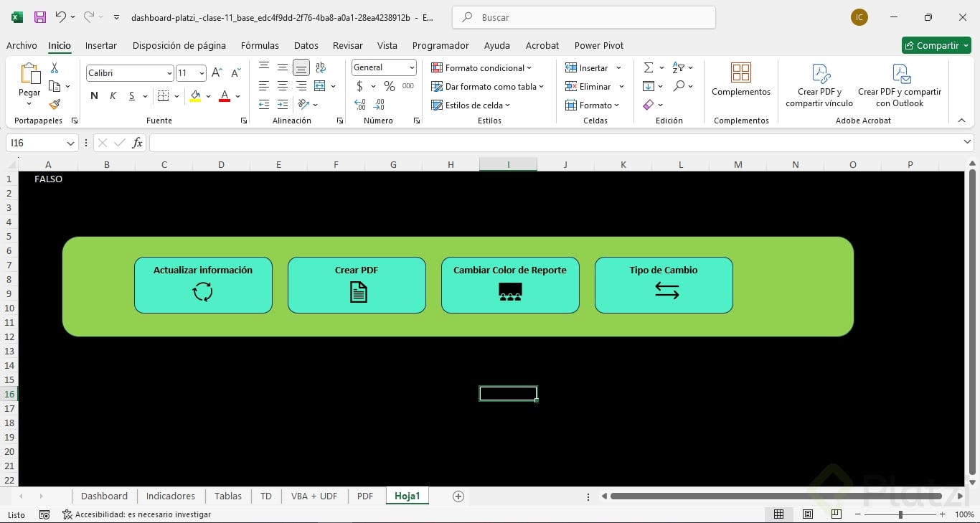This screenshot has height=523, width=980.
Task: Add a new sheet with the plus icon
Action: (x=458, y=496)
